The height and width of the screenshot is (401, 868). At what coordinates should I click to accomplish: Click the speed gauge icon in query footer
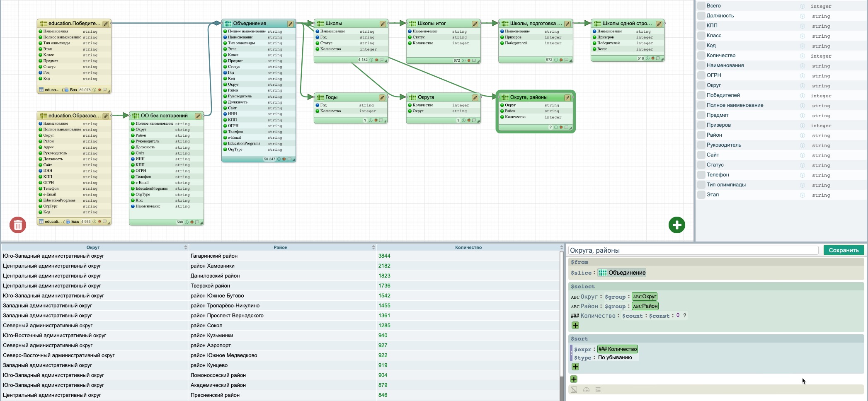pyautogui.click(x=586, y=390)
